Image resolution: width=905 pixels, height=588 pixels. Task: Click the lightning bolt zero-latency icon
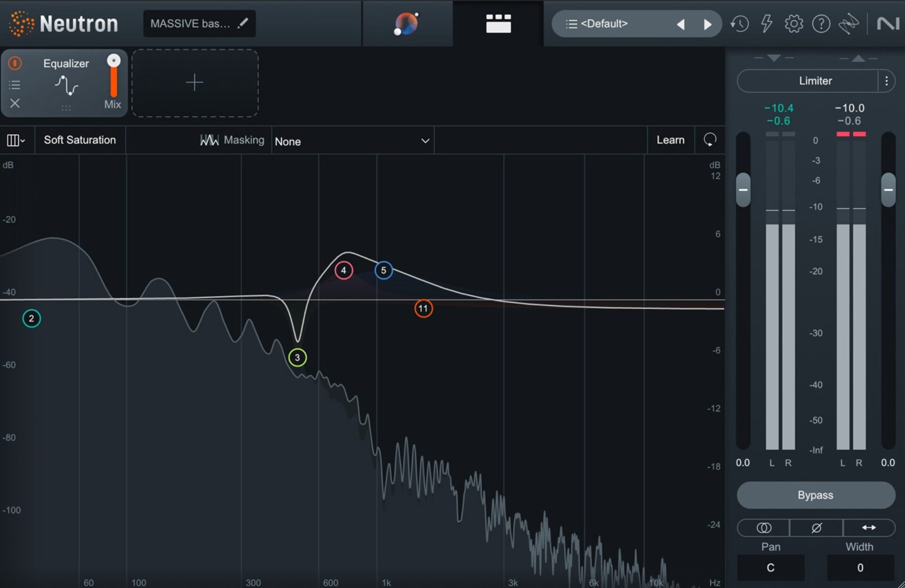(x=767, y=24)
